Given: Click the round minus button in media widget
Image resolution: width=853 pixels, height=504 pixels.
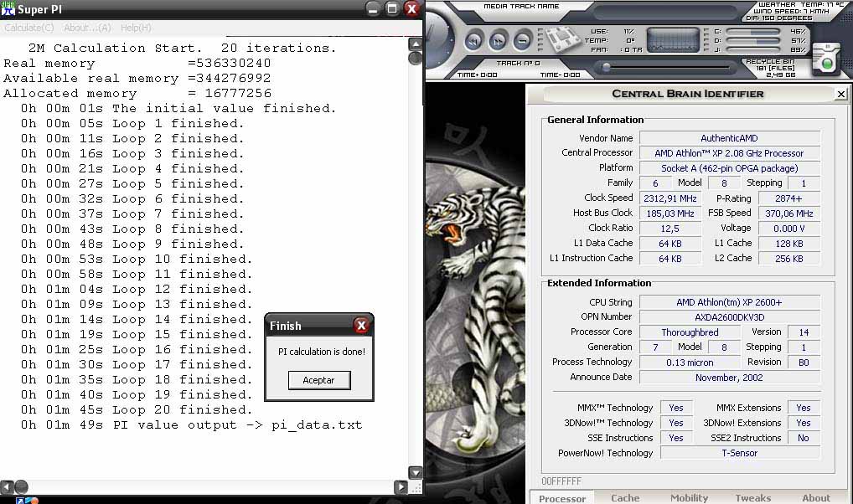Looking at the screenshot, I should [522, 41].
